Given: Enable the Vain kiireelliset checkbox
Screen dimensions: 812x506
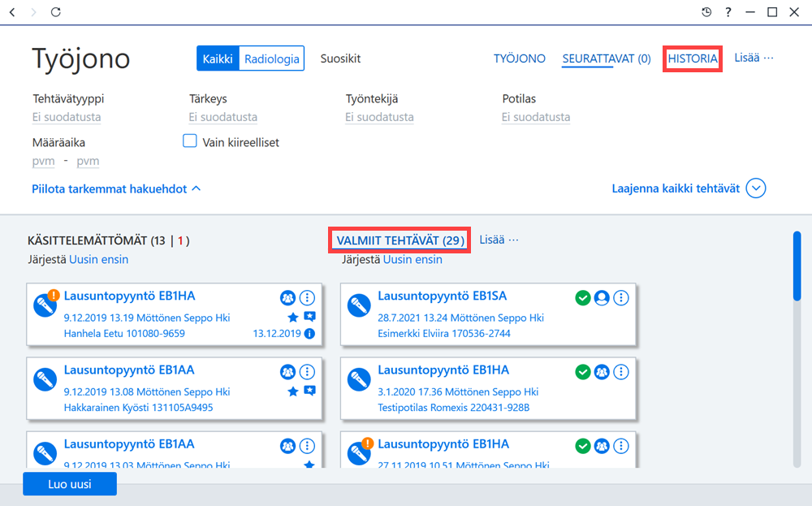Looking at the screenshot, I should [190, 141].
